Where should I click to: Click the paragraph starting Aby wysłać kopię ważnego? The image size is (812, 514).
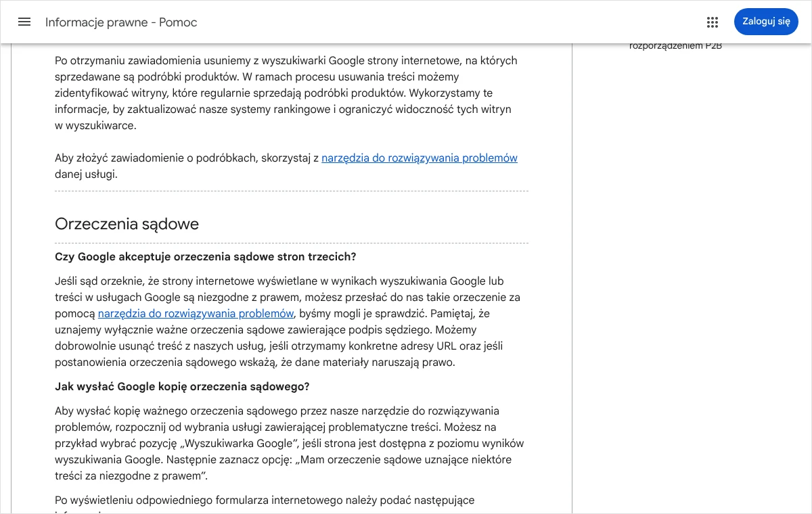[x=290, y=444]
